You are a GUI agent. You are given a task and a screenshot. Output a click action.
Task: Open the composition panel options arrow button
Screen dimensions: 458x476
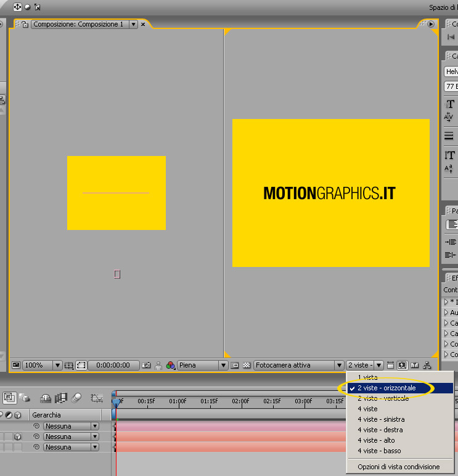point(431,24)
